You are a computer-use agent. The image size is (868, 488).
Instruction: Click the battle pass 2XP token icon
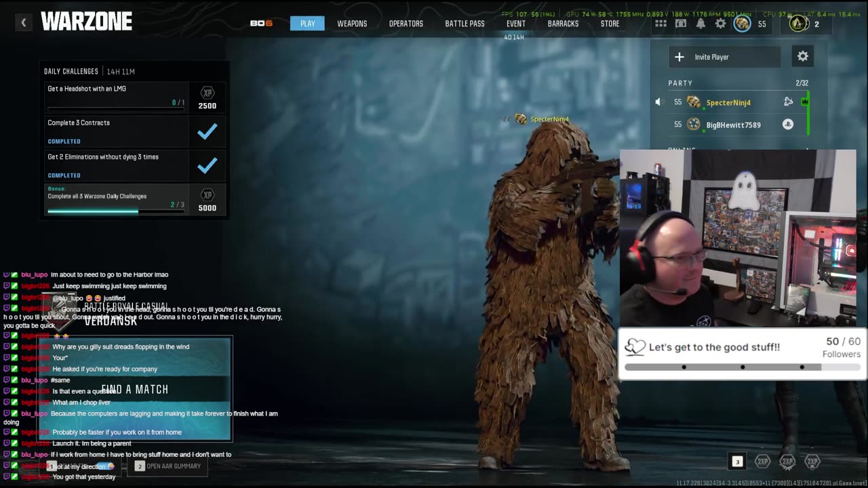pos(812,462)
